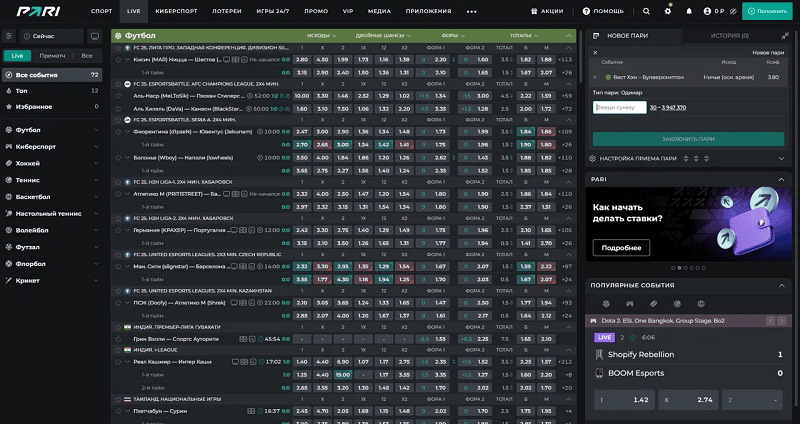Open the search magnifier icon
The height and width of the screenshot is (424, 800).
(646, 11)
